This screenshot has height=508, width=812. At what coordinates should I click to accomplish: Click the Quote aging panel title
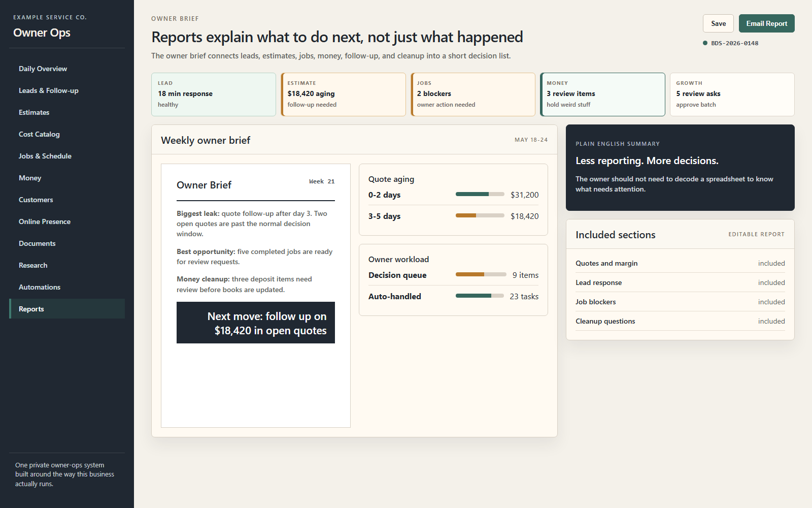pyautogui.click(x=391, y=179)
